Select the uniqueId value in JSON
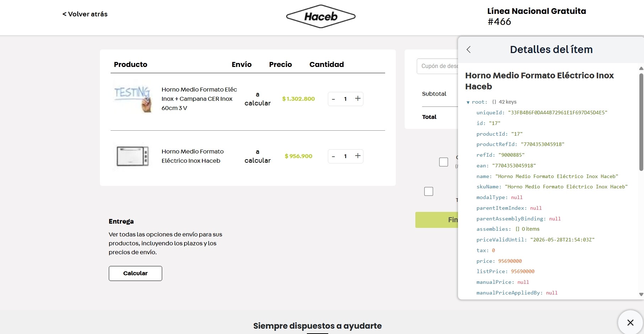 pos(558,113)
